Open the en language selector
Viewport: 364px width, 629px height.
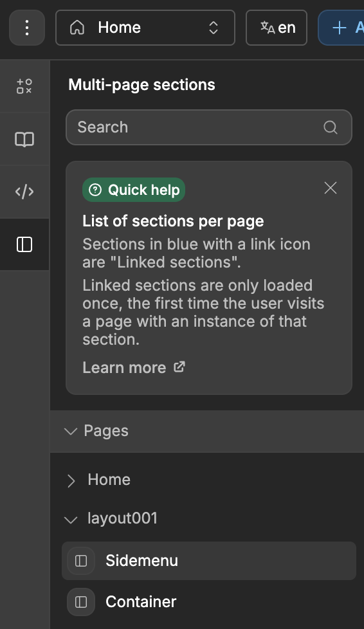pos(277,28)
